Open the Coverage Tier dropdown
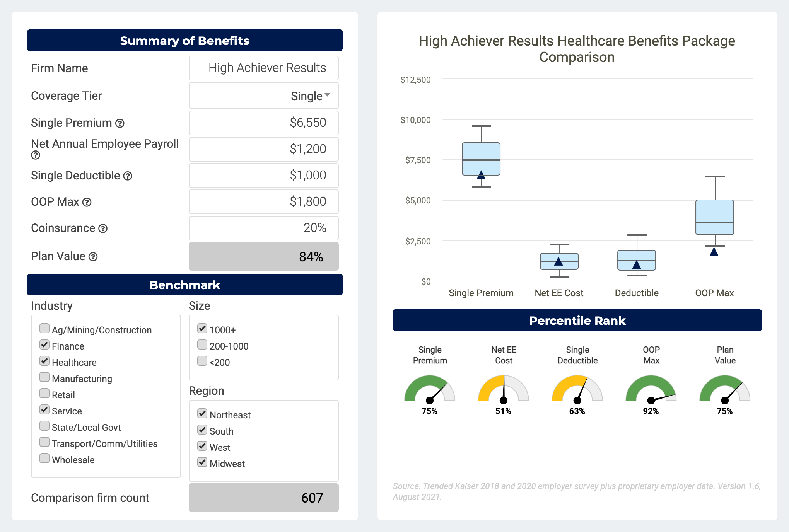 pos(264,95)
